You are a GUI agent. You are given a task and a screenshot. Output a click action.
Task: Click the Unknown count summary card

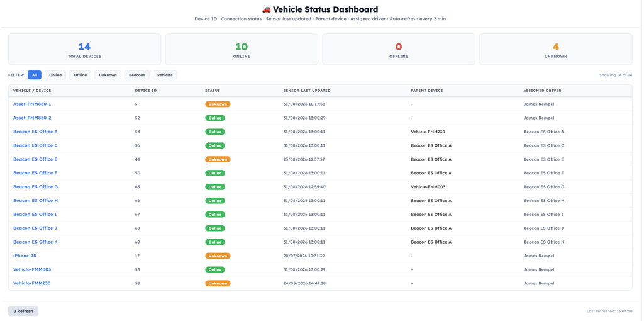pos(556,49)
